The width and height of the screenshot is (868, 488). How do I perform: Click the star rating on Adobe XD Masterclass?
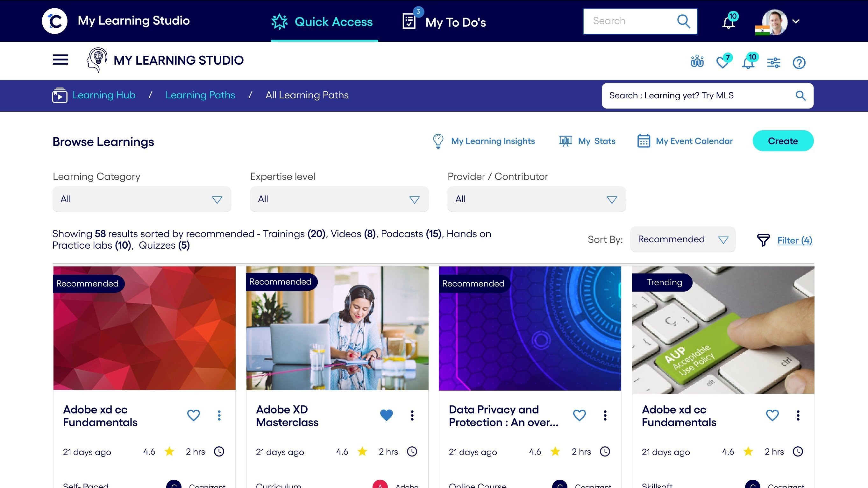click(362, 451)
